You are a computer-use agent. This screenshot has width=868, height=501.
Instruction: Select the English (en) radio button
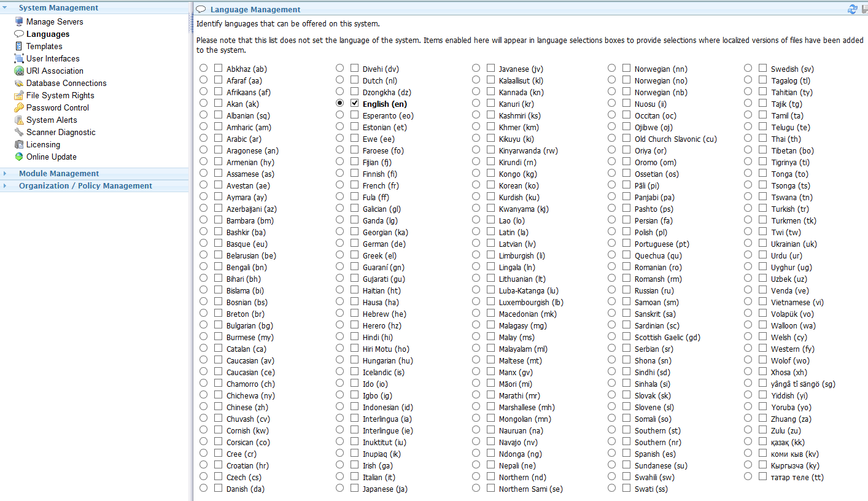coord(339,103)
